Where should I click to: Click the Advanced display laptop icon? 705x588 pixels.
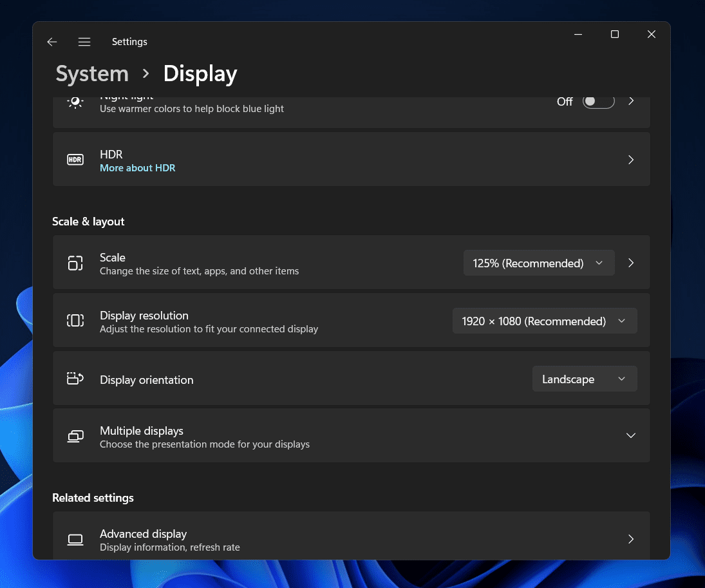tap(75, 540)
